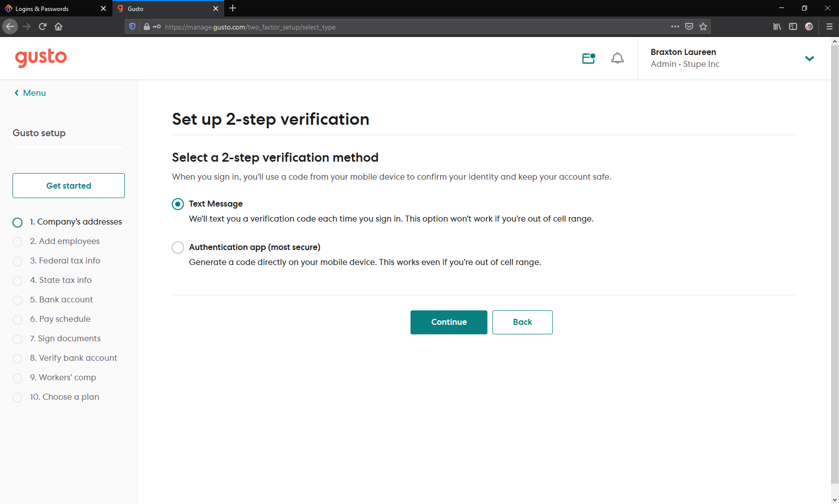
Task: Click the Back button beside Continue
Action: (x=522, y=322)
